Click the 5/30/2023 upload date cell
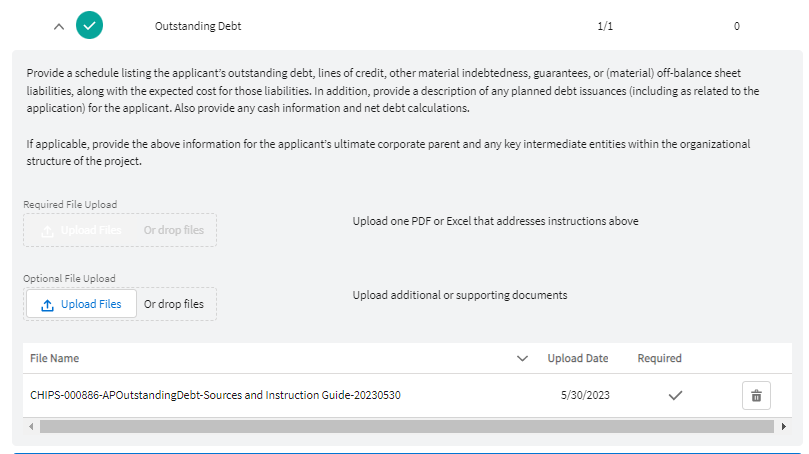This screenshot has height=454, width=809. coord(585,395)
